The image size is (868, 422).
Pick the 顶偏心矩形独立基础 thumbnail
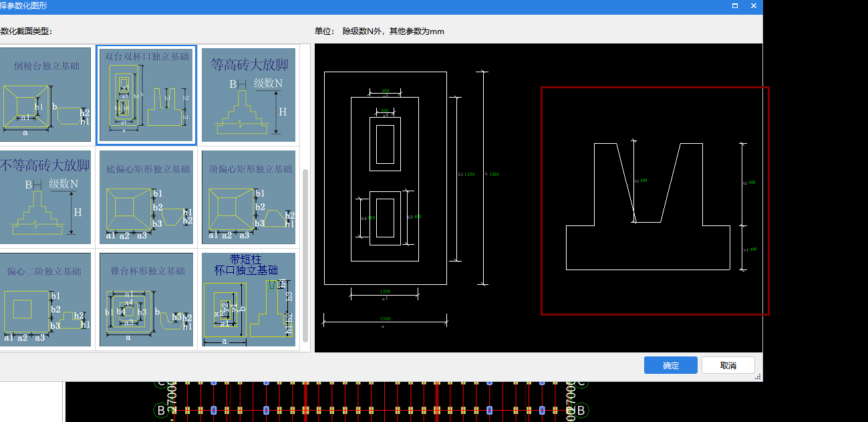[249, 197]
